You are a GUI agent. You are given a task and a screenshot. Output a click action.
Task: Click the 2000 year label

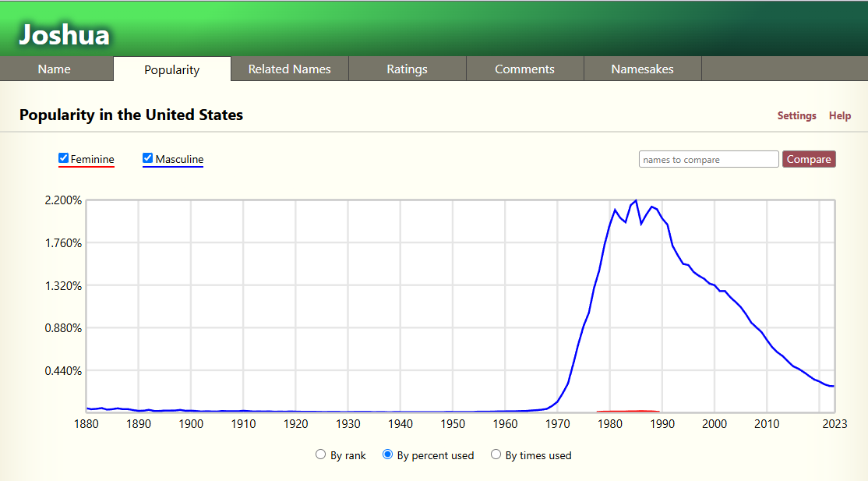click(x=715, y=424)
